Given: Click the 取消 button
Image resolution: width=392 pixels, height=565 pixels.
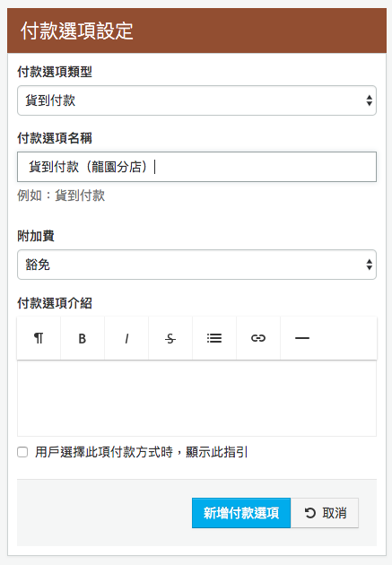Looking at the screenshot, I should (325, 513).
